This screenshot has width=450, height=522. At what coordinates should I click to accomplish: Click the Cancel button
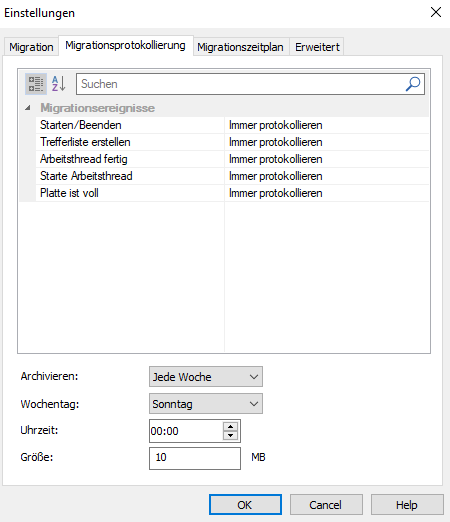[x=326, y=505]
